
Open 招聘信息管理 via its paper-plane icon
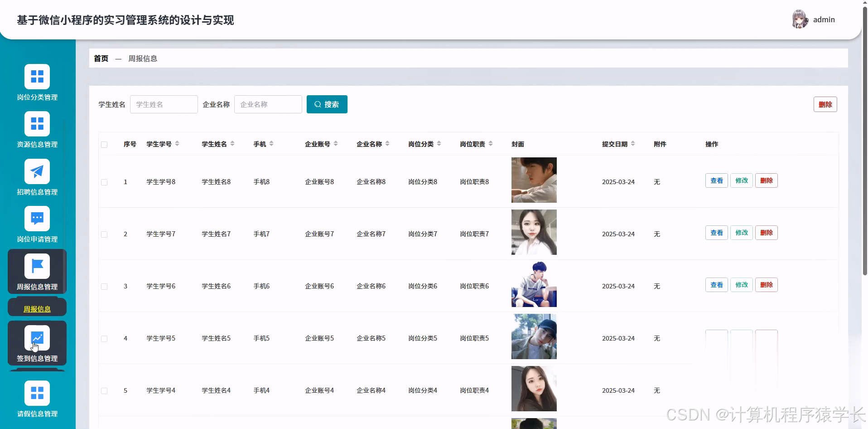point(37,171)
